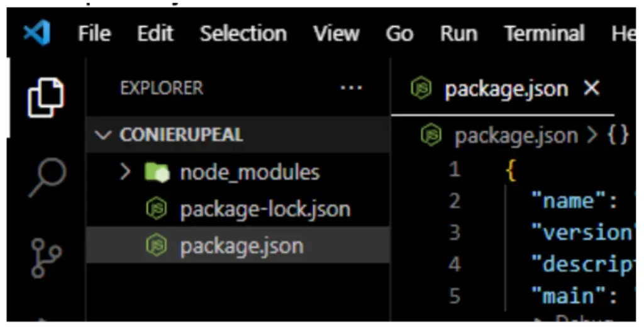Image resolution: width=644 pixels, height=327 pixels.
Task: Open the Explorer more actions ellipsis
Action: click(x=350, y=88)
